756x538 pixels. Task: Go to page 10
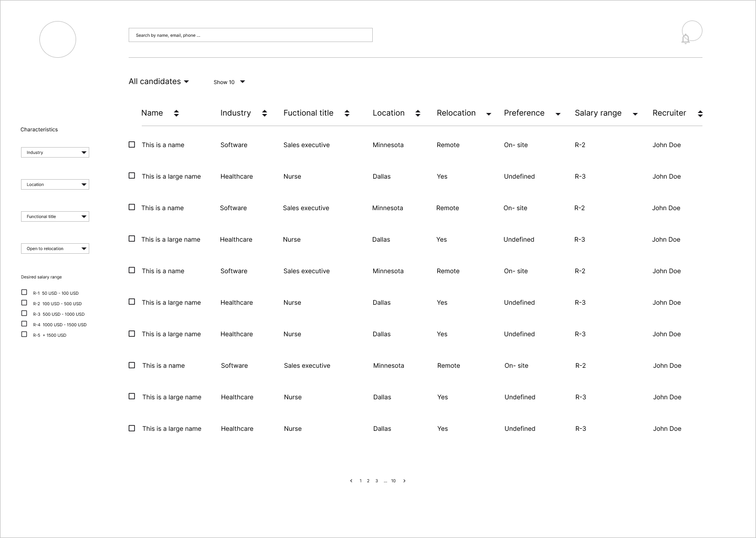393,481
